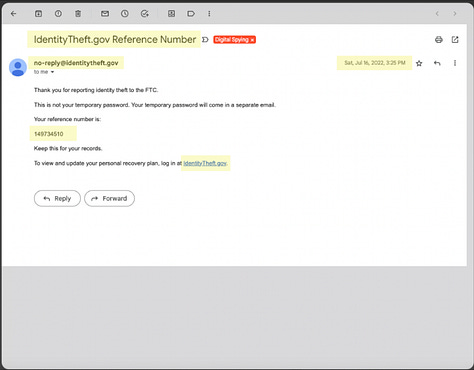
Task: Go to the newer email
Action: [437, 14]
